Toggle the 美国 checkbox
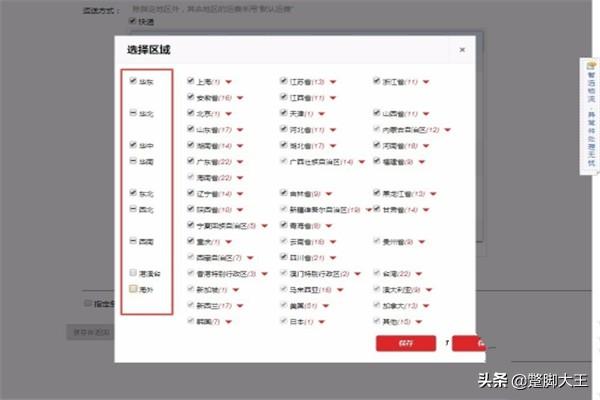This screenshot has width=600, height=400. click(x=284, y=305)
